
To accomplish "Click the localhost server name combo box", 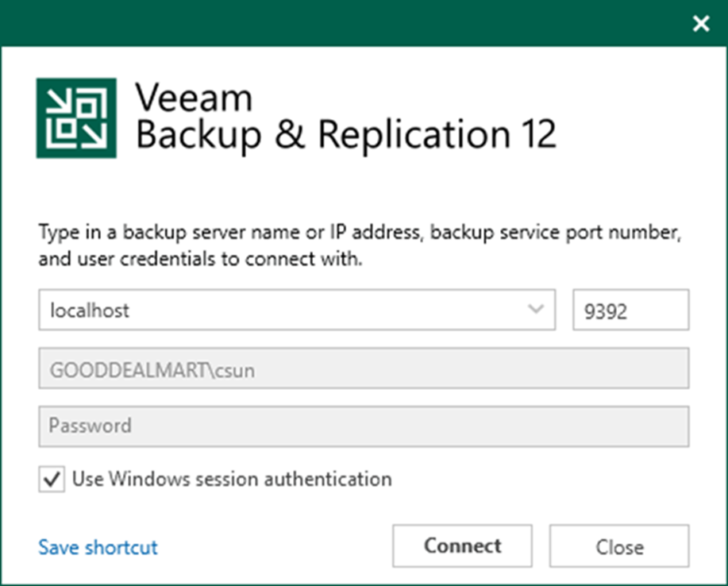I will (278, 310).
